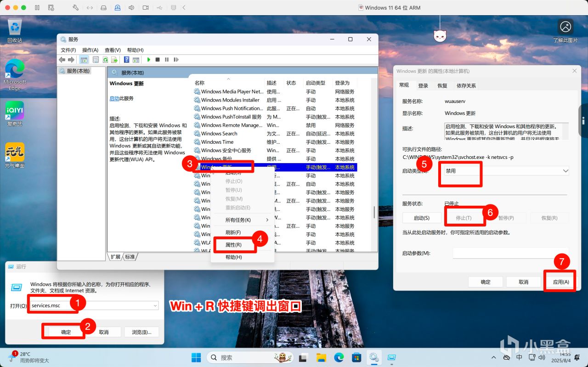Screen dimensions: 588x367
Task: Click the 启动参数(M) input field
Action: [511, 253]
